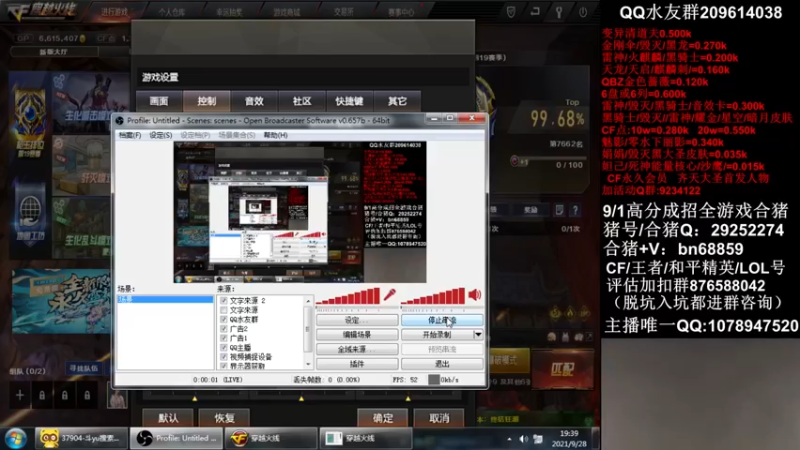Viewport: 800px width, 450px height.
Task: Adjust the desktop audio volume meter slider
Action: (x=441, y=309)
